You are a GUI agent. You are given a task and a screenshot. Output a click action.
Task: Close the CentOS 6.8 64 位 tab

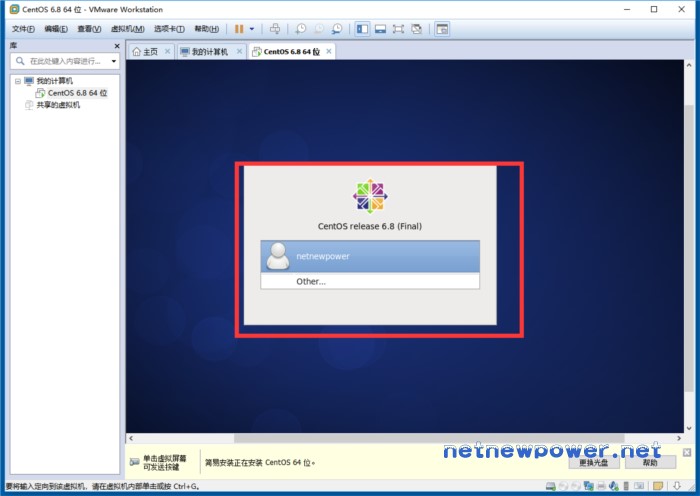[329, 51]
